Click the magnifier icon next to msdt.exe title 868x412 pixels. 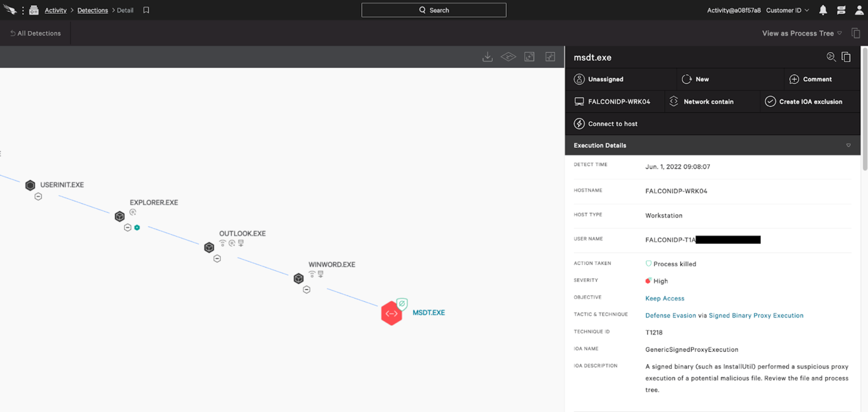(x=831, y=57)
